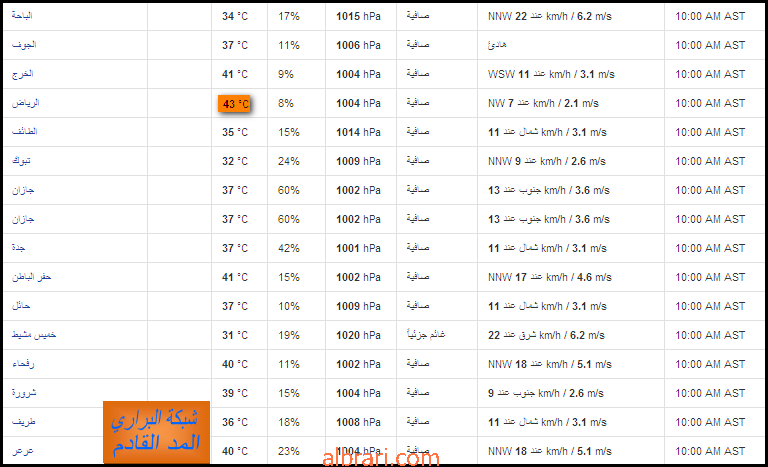The image size is (768, 467).
Task: Click the orange شبكة البراري logo
Action: click(x=156, y=432)
